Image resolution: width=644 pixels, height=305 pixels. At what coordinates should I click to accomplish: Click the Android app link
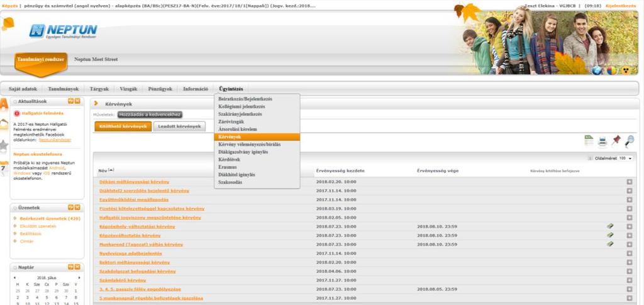(56, 168)
